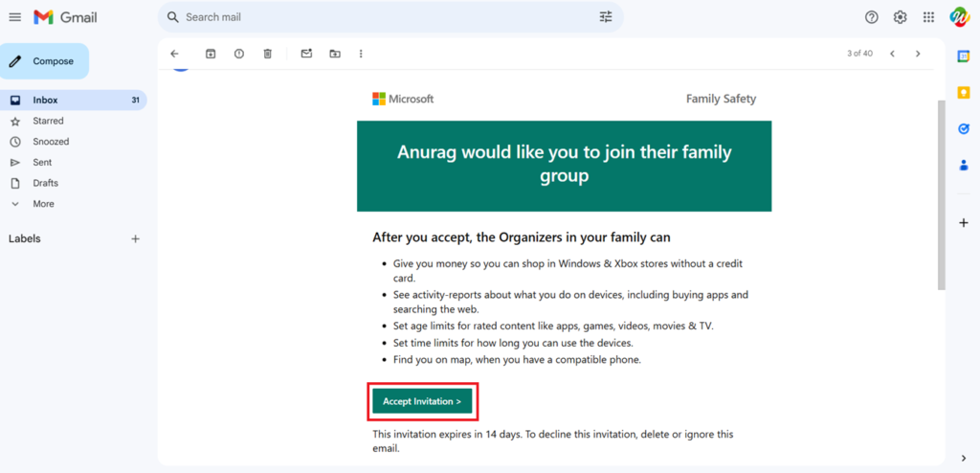Archive this email

pyautogui.click(x=211, y=54)
